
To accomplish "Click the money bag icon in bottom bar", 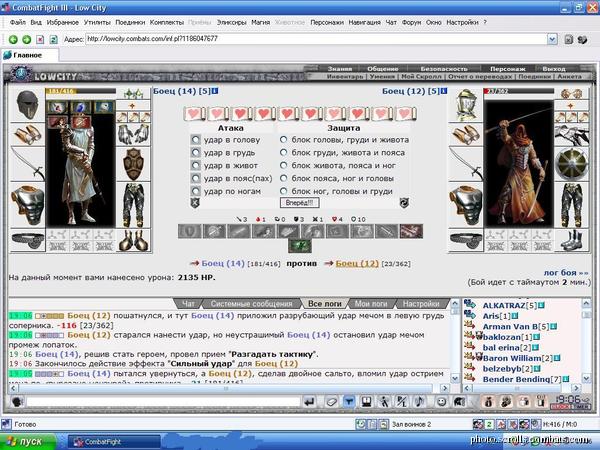I will click(x=488, y=402).
